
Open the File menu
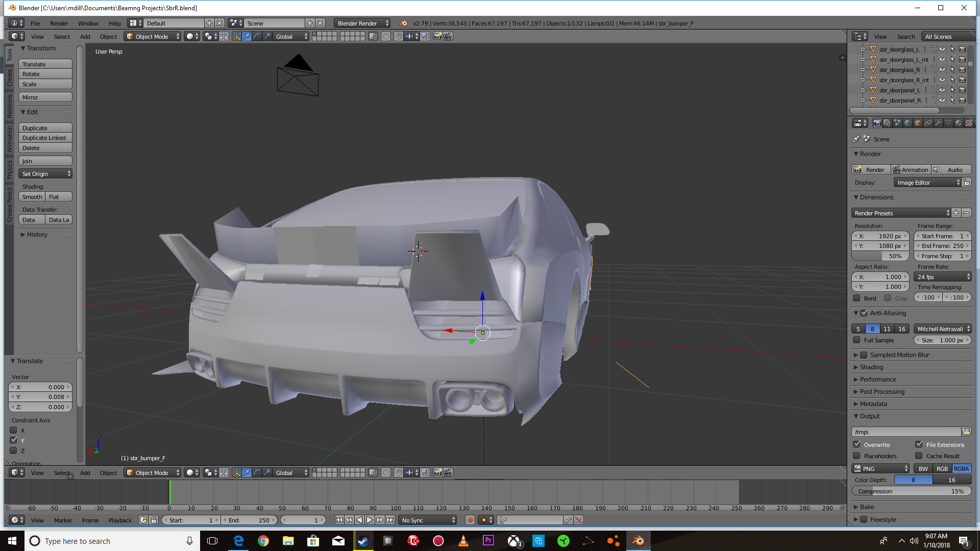[35, 23]
